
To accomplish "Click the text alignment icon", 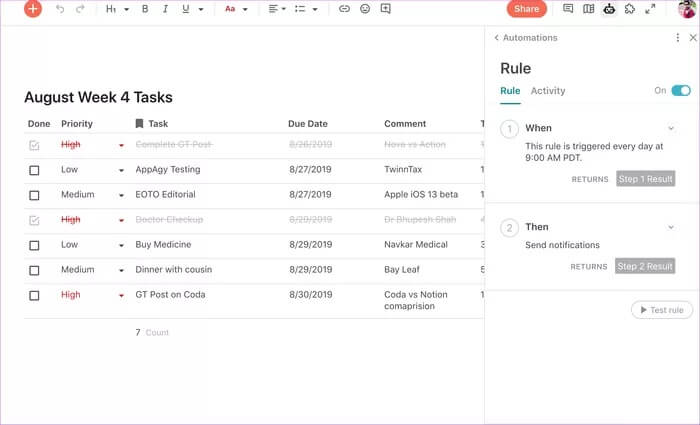I will (273, 9).
